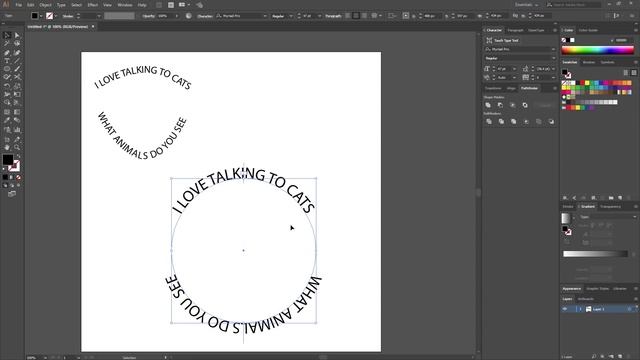Viewport: 640px width, 360px height.
Task: Set None color mode in toolbox
Action: click(18, 177)
